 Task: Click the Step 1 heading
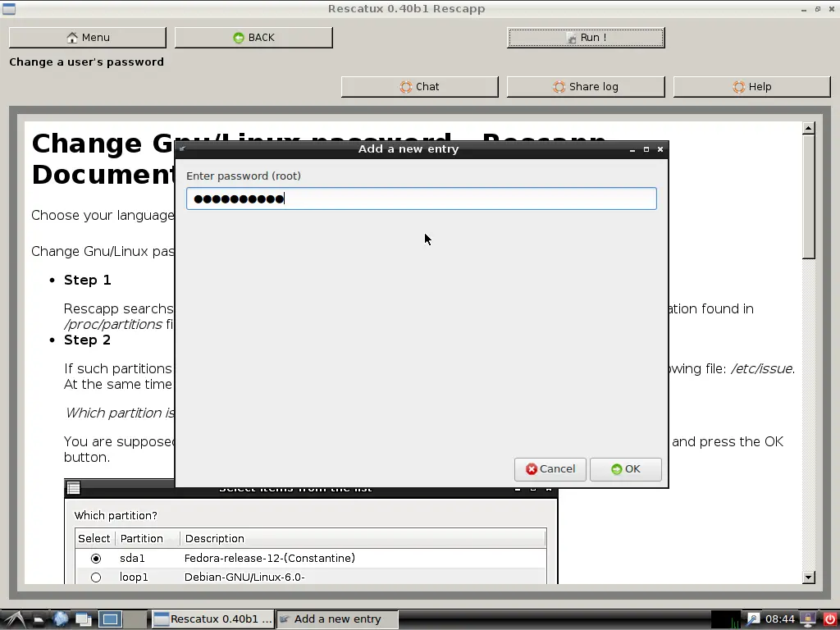(x=87, y=281)
